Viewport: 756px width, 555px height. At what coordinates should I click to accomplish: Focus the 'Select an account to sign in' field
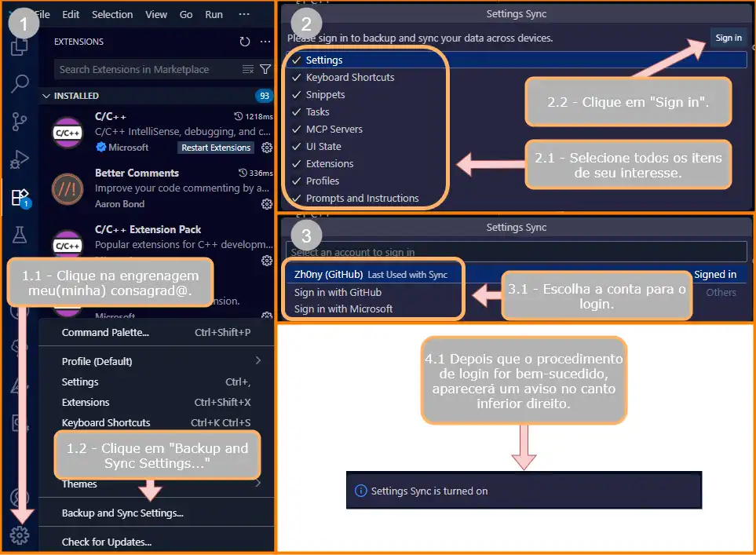[517, 252]
